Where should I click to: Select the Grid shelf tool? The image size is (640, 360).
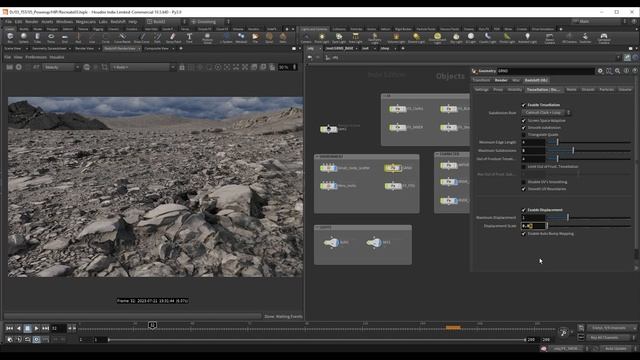pos(64,38)
